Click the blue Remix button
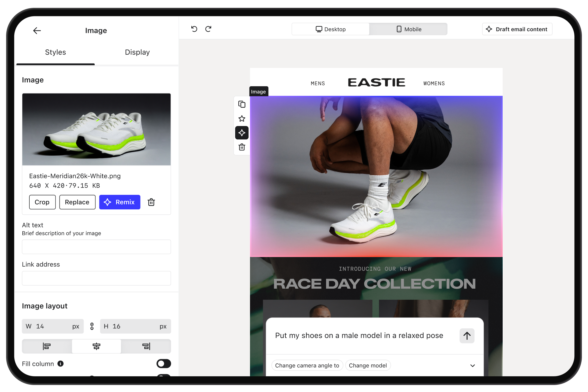588x392 pixels. point(120,202)
